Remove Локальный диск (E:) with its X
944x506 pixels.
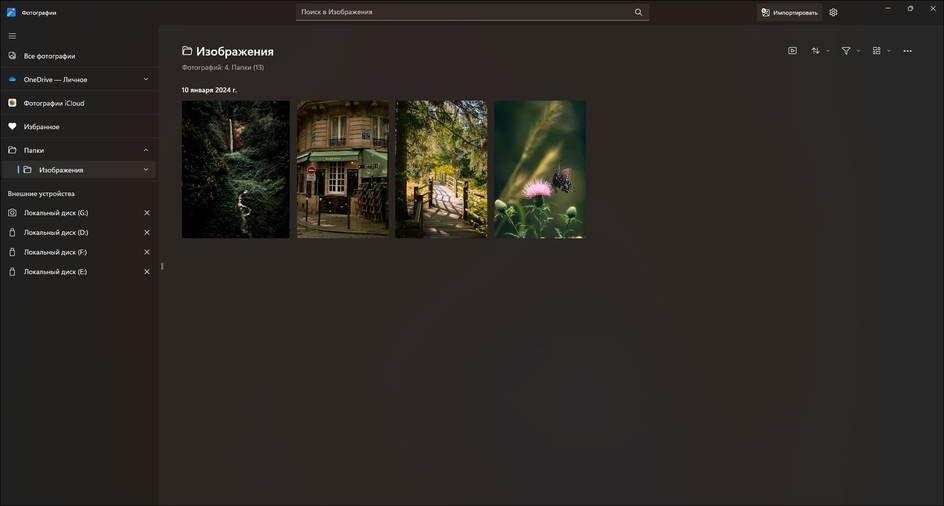pyautogui.click(x=147, y=272)
